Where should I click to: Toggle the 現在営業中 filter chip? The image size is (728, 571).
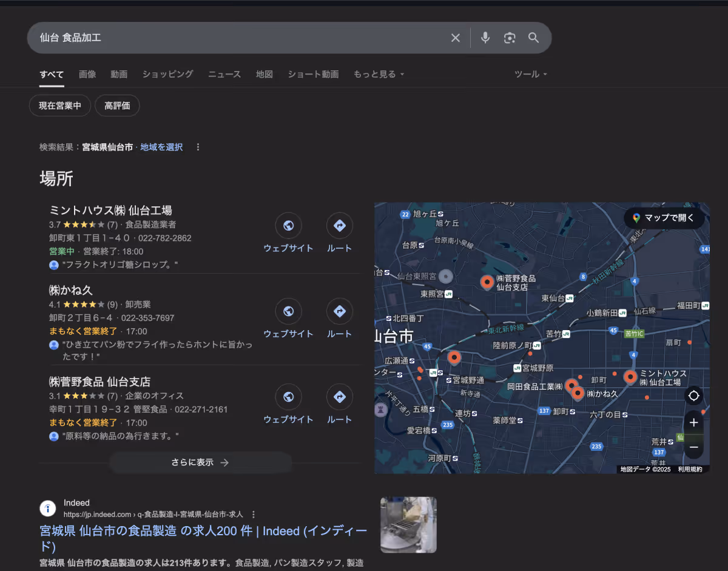click(x=60, y=106)
